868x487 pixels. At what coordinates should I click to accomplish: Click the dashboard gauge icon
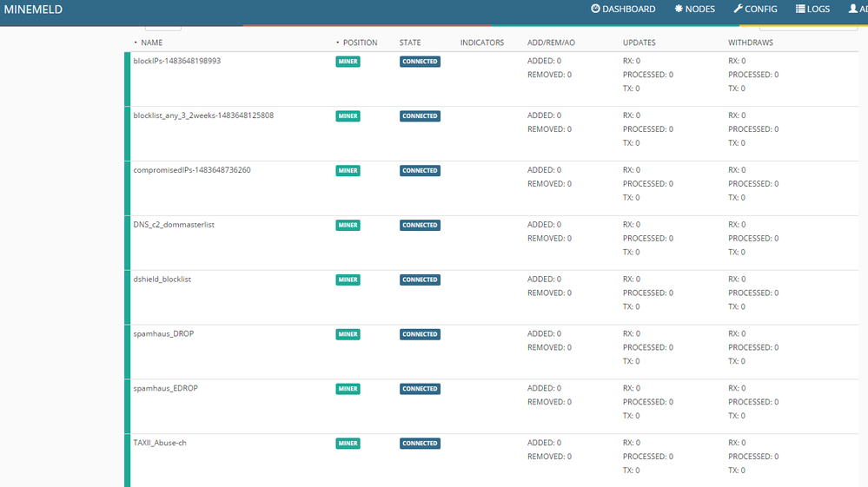click(x=596, y=9)
